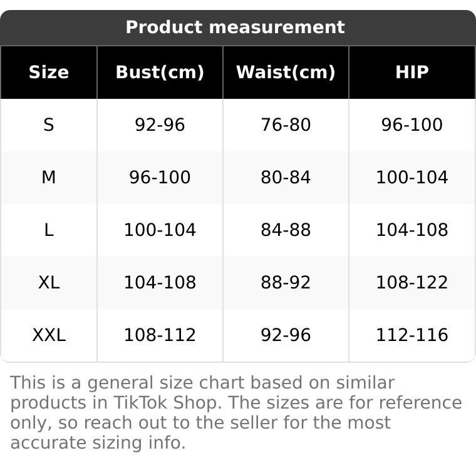Viewport: 476px width, 463px height.
Task: Select the 112-116 hip measurement cell
Action: tap(411, 335)
